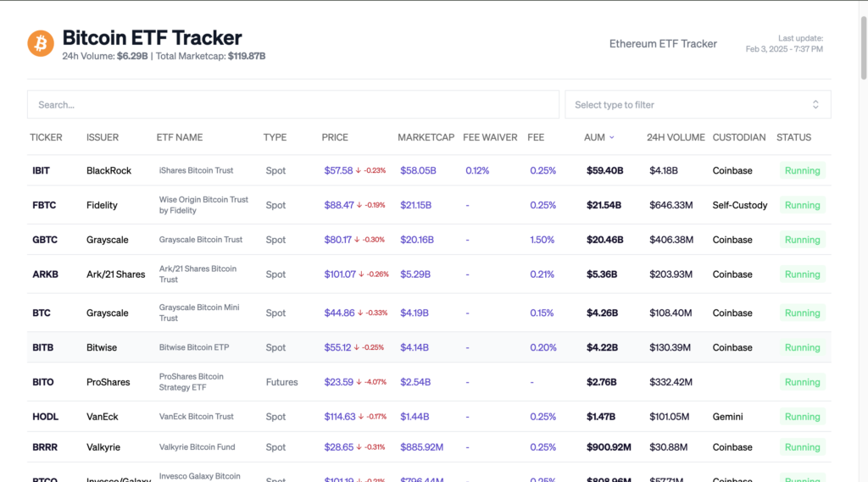
Task: Click the Search input field
Action: 292,104
